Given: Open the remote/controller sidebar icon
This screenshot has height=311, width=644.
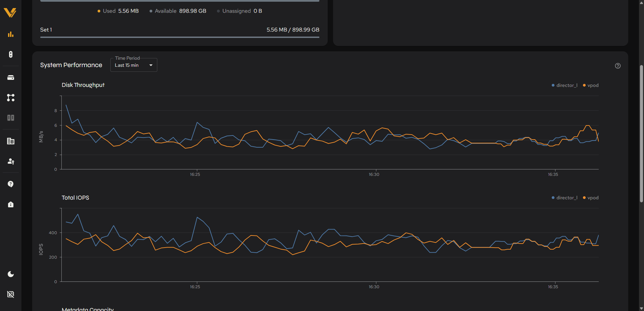Looking at the screenshot, I should (x=11, y=54).
